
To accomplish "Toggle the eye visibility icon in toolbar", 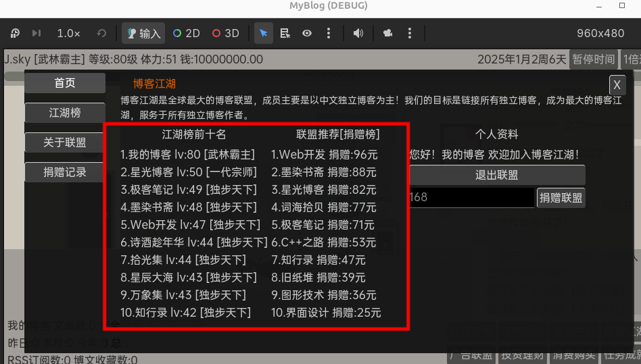I will [x=307, y=33].
